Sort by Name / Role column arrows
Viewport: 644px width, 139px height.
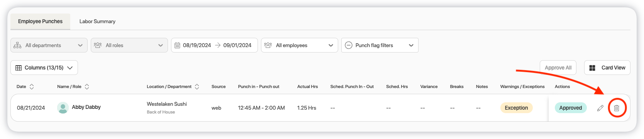(87, 86)
